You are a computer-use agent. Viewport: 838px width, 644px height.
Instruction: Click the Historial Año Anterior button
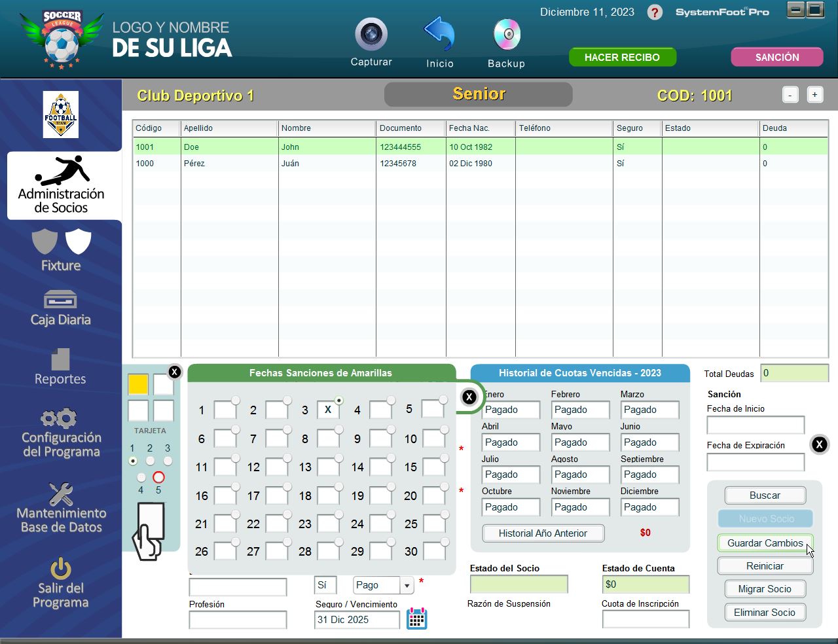(543, 533)
